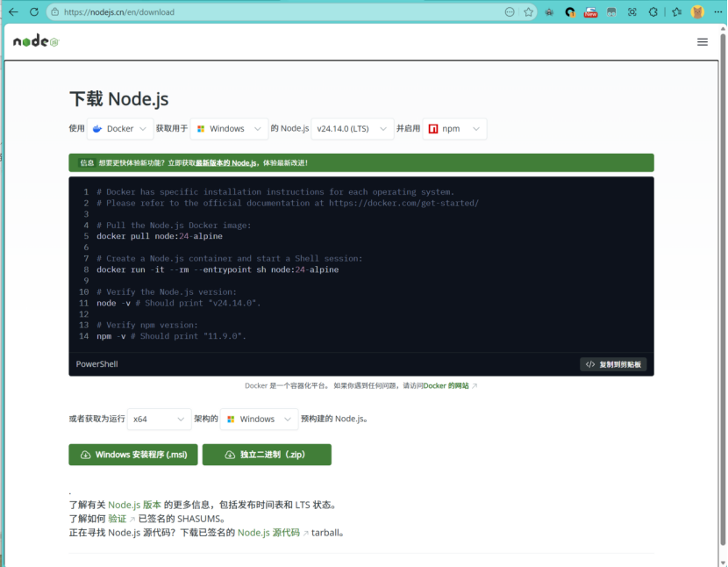This screenshot has width=728, height=567.
Task: Bookmark this page with the star icon
Action: tap(528, 12)
